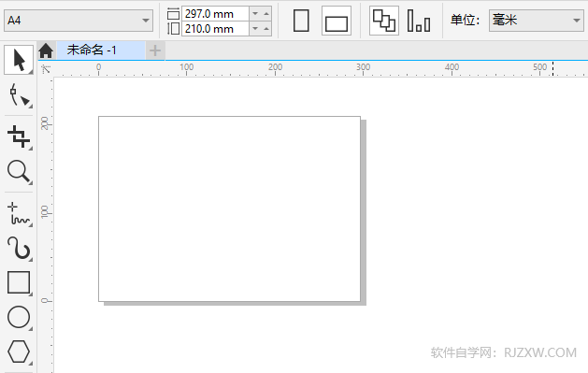
Task: Select the Shape edit tool
Action: (19, 94)
